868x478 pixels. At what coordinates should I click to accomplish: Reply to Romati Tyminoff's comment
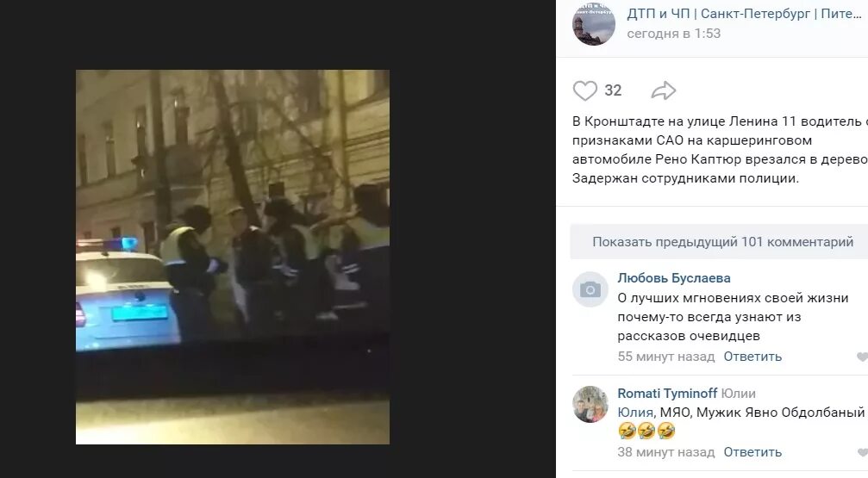click(x=752, y=452)
